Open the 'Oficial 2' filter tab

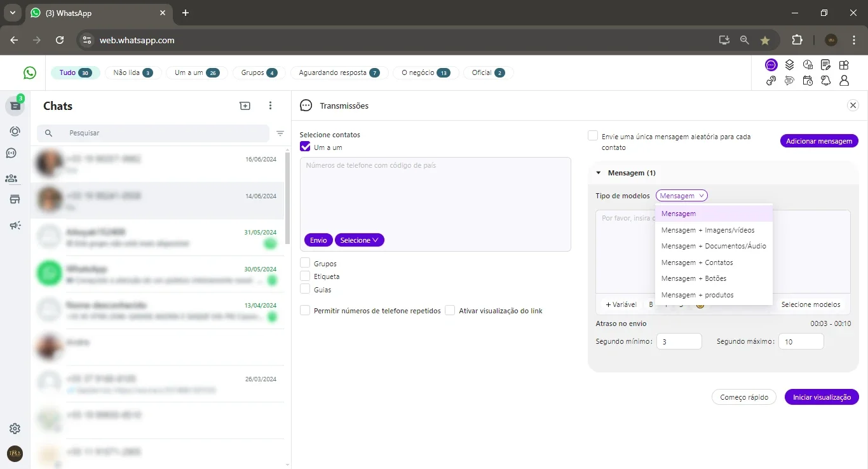coord(488,72)
